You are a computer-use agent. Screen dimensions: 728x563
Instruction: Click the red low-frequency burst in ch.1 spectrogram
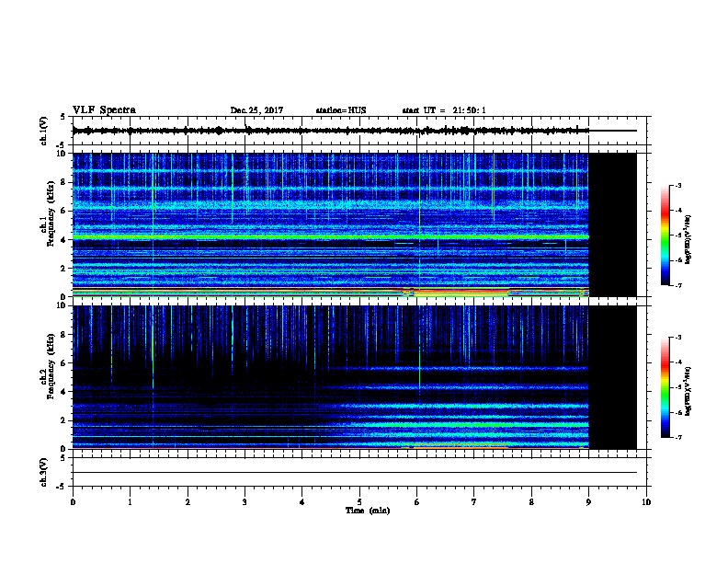461,293
